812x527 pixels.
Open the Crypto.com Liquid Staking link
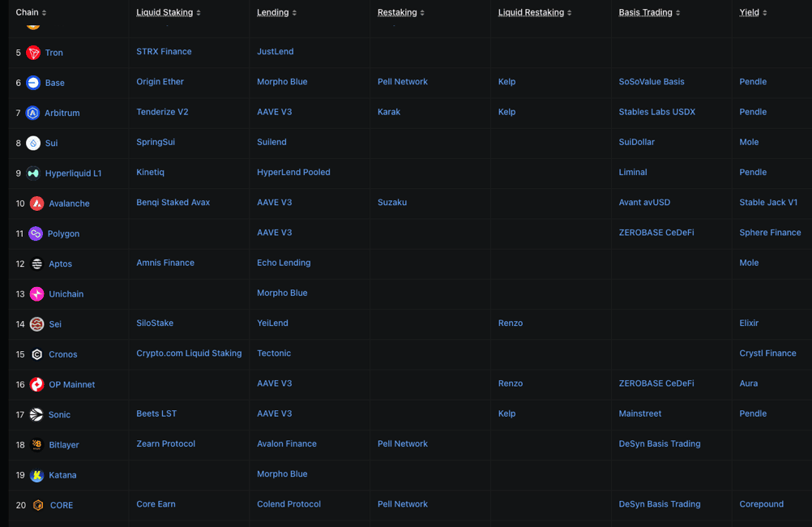point(189,353)
